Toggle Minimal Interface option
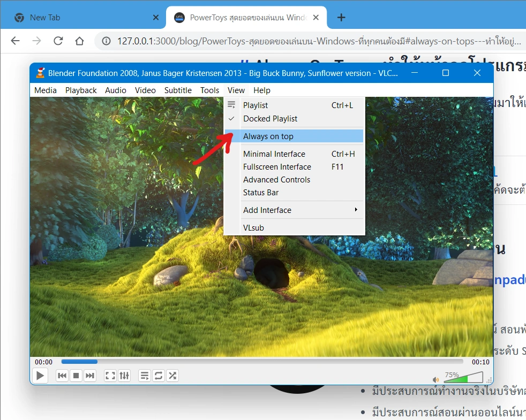 tap(294, 154)
